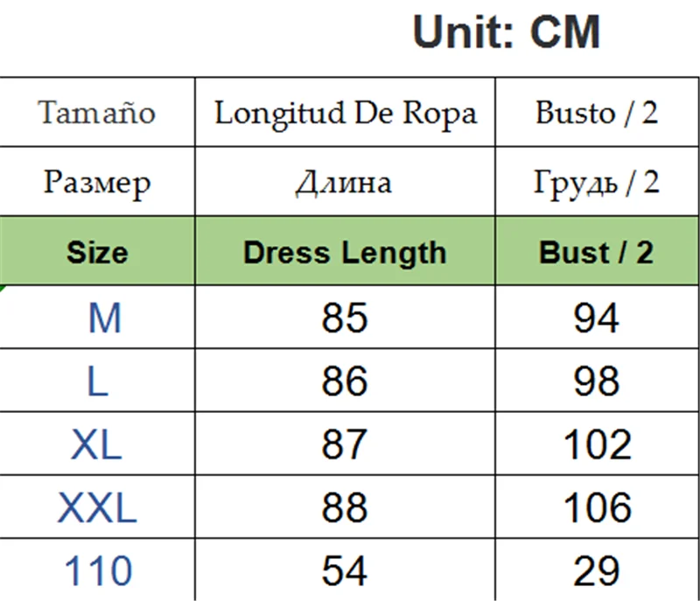
Task: Select bust value 106
Action: pyautogui.click(x=597, y=508)
